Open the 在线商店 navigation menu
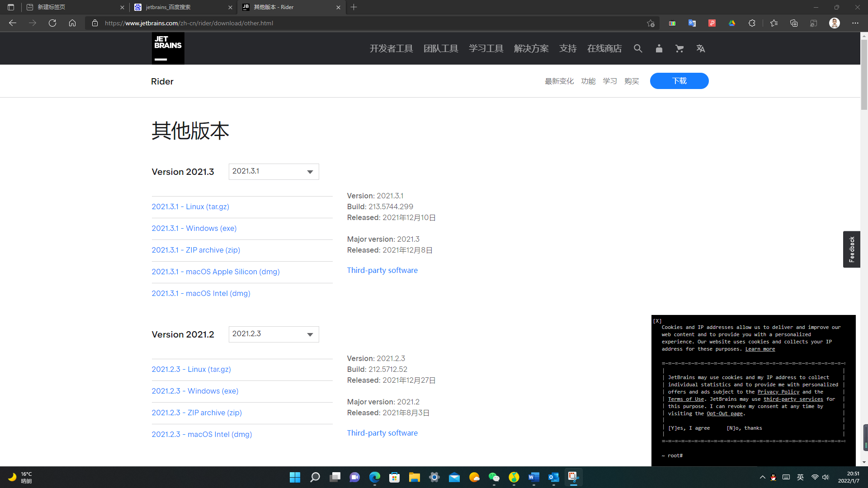868x488 pixels. coord(604,48)
